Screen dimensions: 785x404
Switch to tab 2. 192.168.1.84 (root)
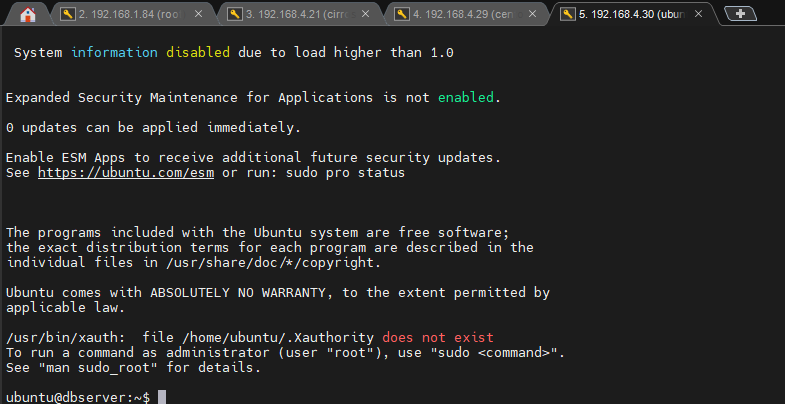coord(133,15)
